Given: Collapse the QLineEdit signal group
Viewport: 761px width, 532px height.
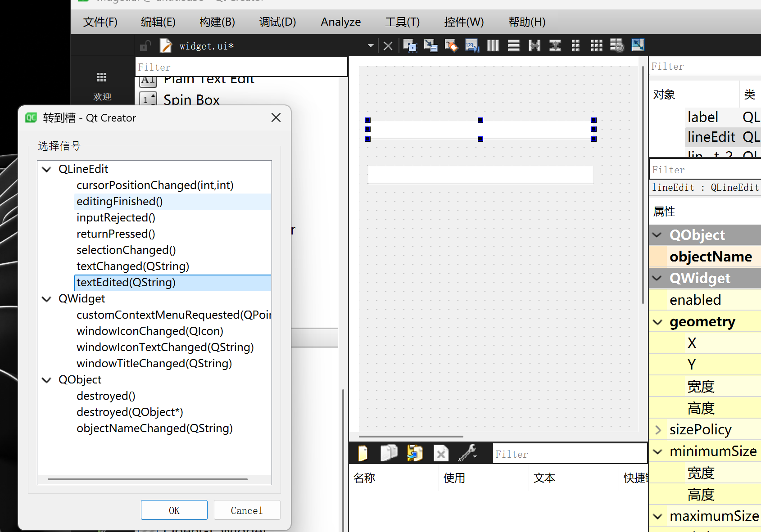Looking at the screenshot, I should [47, 169].
